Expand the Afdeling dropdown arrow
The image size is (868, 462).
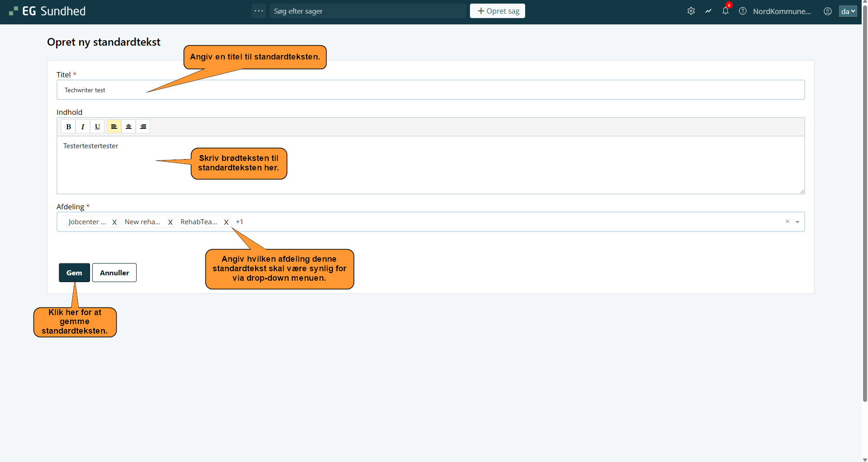pos(797,222)
